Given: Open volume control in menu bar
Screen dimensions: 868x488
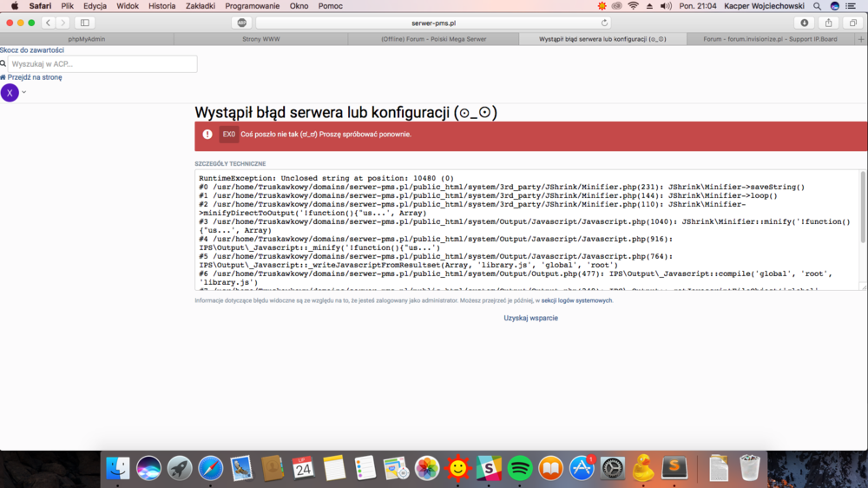Looking at the screenshot, I should click(666, 6).
